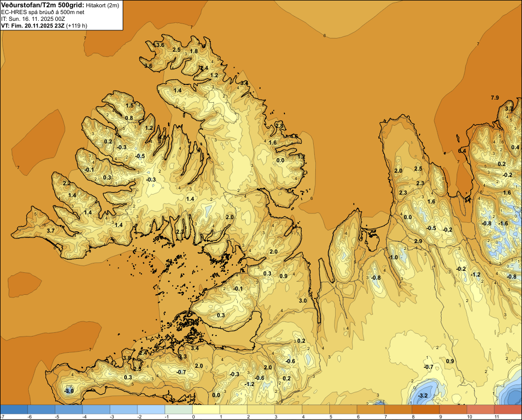Click legend color block between -3 and -2
Viewport: 522px width, 420px height.
124,409
